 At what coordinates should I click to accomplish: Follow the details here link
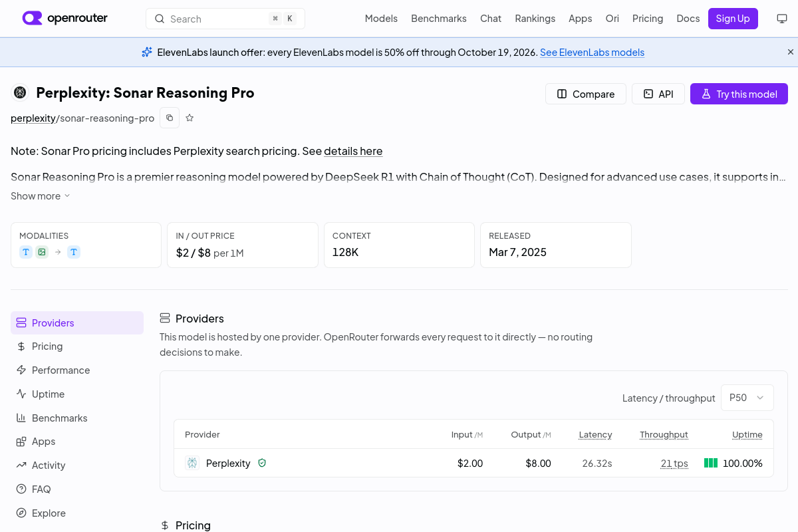pos(353,151)
